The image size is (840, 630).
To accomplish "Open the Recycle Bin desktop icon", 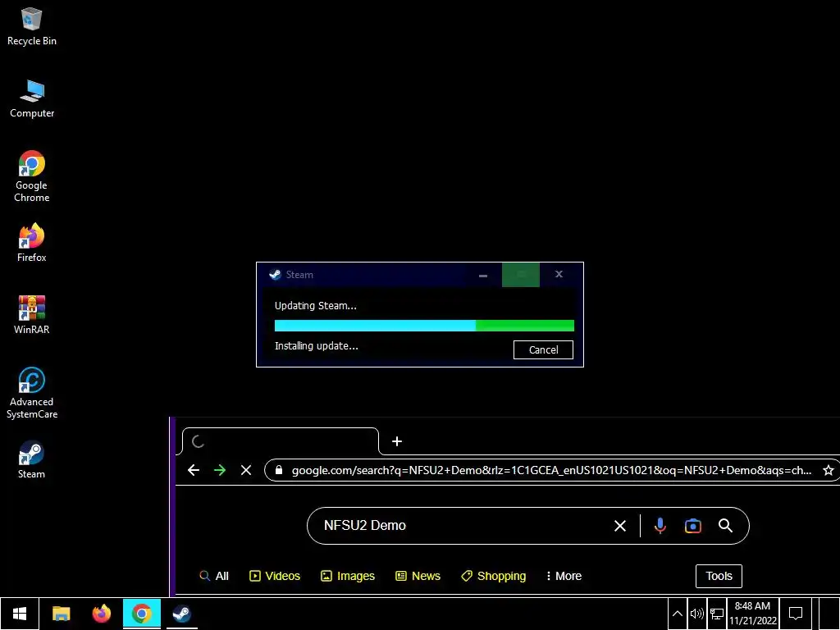I will click(x=32, y=27).
